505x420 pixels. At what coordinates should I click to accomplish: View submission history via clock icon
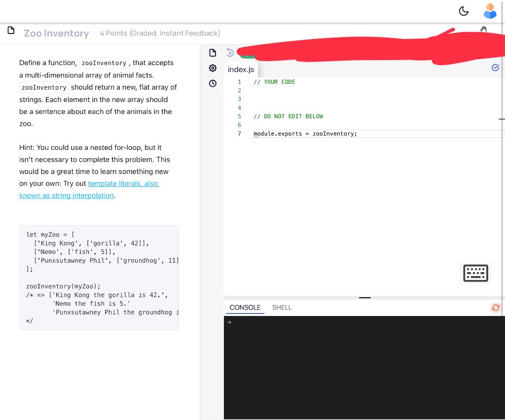(213, 83)
